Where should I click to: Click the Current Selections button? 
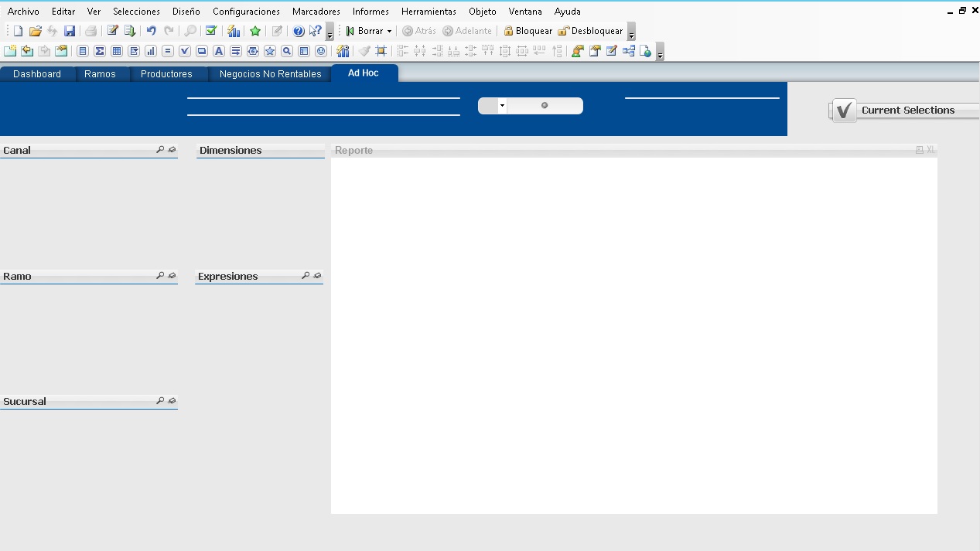903,111
